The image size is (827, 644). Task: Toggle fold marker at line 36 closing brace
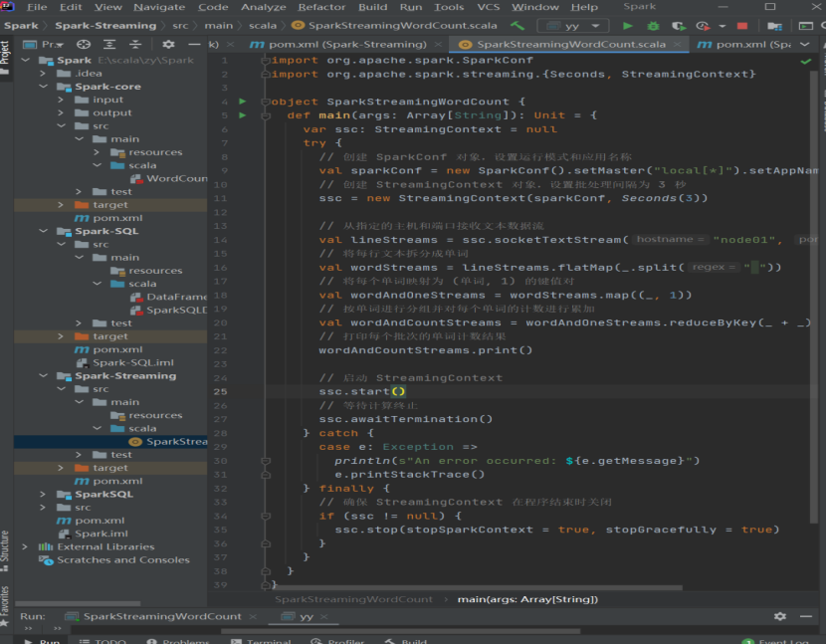(266, 543)
